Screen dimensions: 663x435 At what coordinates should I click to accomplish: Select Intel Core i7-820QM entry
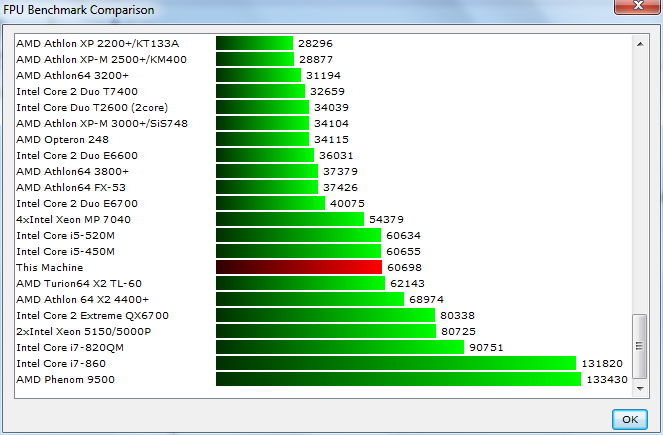pyautogui.click(x=70, y=347)
